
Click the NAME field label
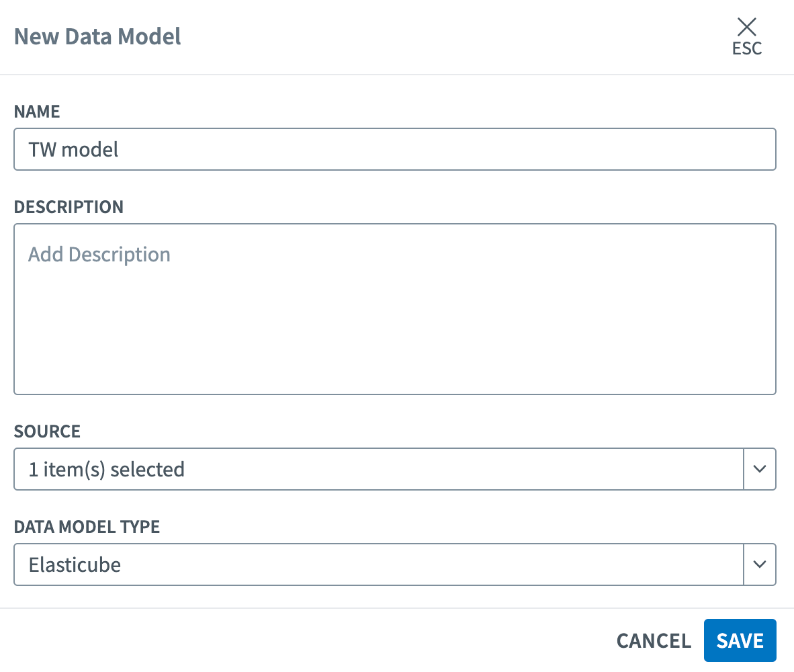[37, 112]
